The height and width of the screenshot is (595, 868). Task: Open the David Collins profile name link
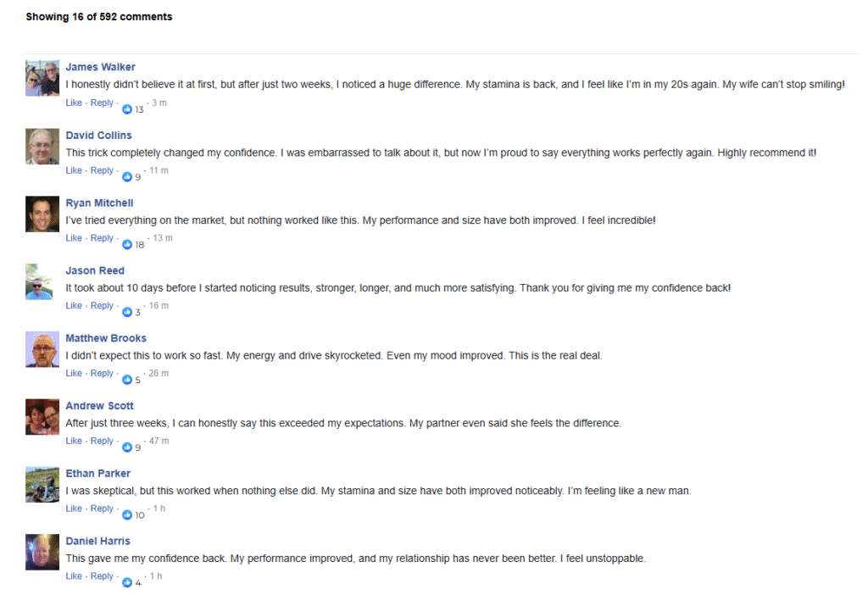tap(98, 136)
